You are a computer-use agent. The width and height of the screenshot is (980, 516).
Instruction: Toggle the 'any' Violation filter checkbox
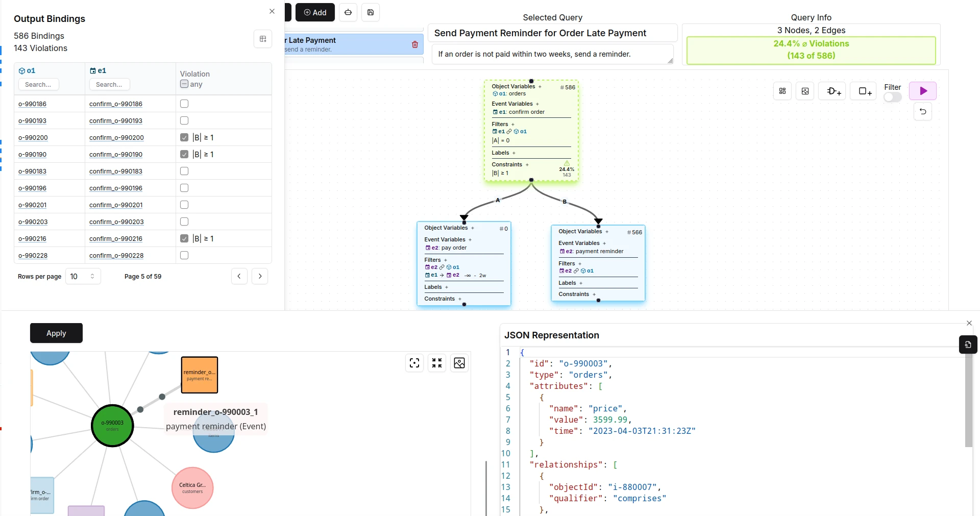(184, 84)
